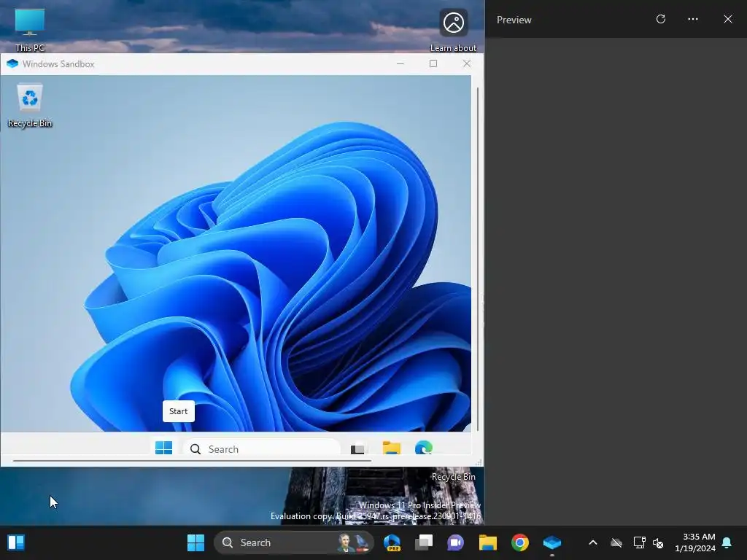
Task: Launch Google Chrome from host taskbar
Action: [x=519, y=542]
